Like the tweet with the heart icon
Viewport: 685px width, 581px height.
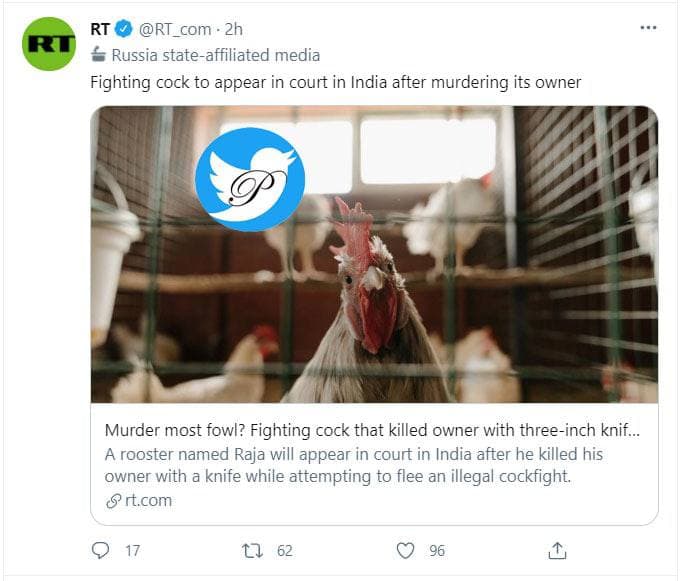coord(405,550)
